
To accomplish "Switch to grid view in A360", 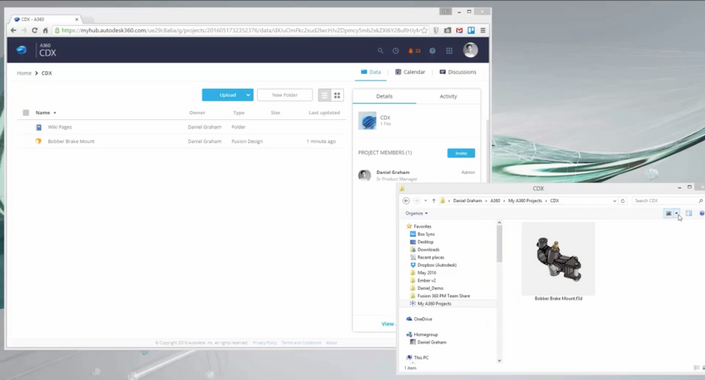I will tap(337, 95).
